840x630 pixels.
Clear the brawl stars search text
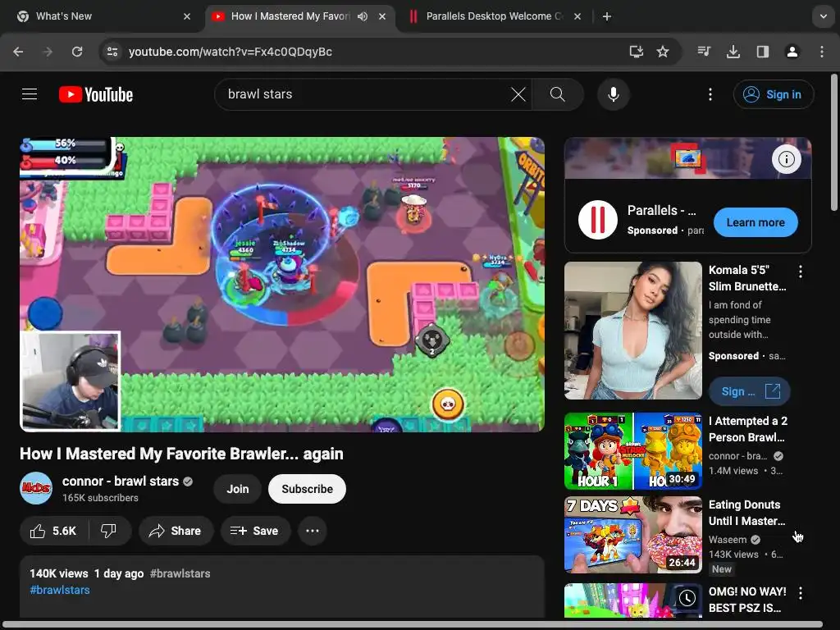click(x=518, y=94)
